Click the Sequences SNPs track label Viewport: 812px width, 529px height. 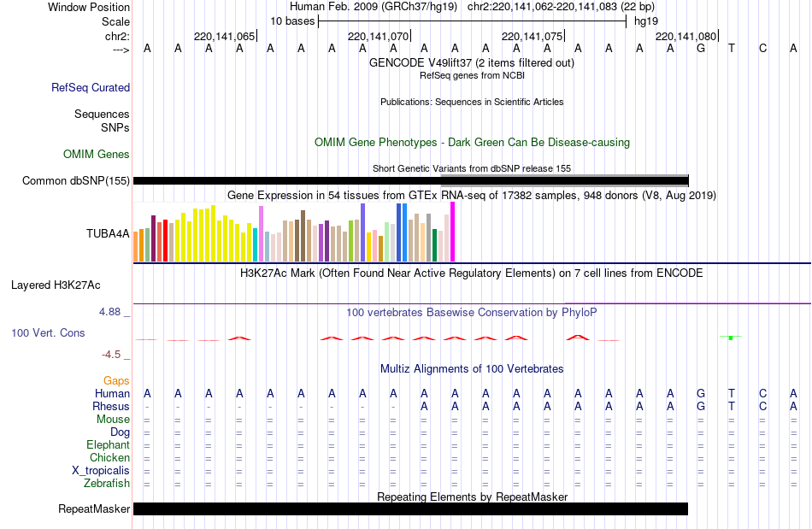pos(102,120)
